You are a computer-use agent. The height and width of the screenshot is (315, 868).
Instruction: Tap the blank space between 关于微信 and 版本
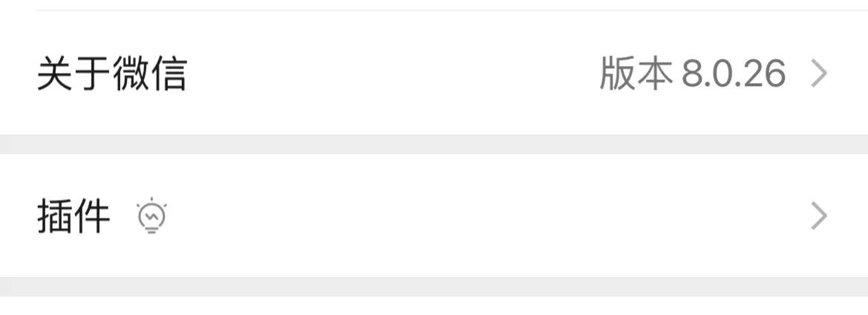394,74
